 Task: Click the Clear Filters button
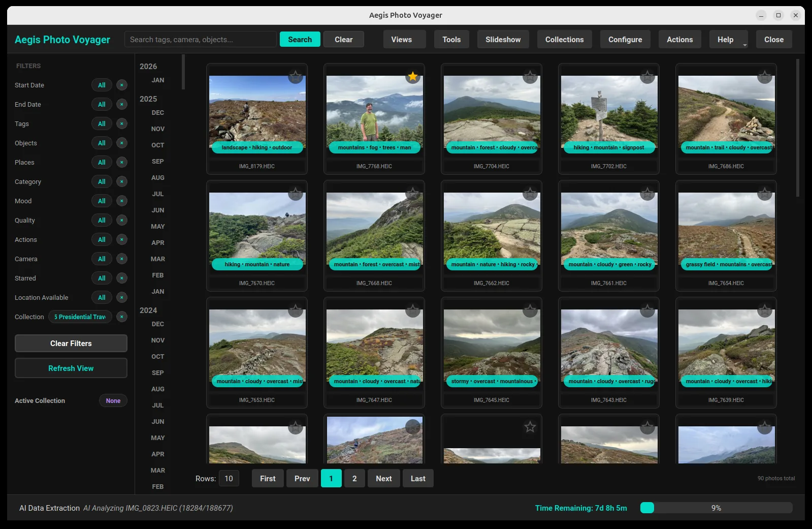click(71, 344)
